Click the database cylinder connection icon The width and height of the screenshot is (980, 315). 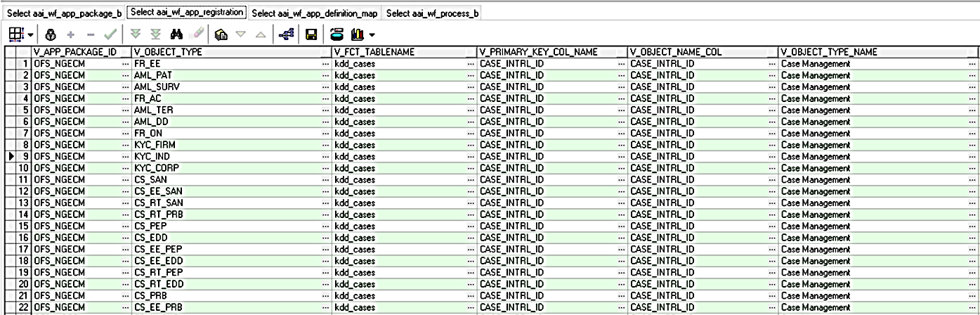point(337,34)
